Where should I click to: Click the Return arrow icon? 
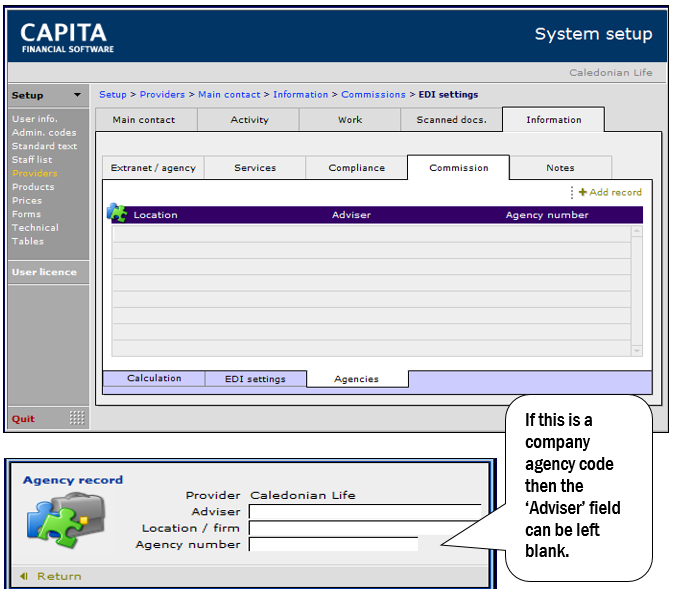24,576
